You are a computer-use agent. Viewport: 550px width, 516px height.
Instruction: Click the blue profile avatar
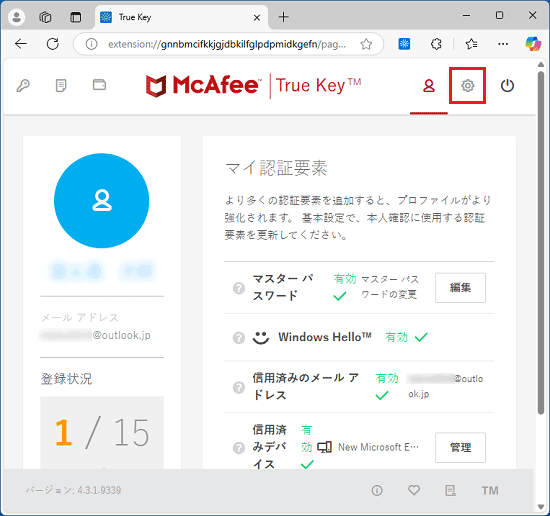[101, 201]
